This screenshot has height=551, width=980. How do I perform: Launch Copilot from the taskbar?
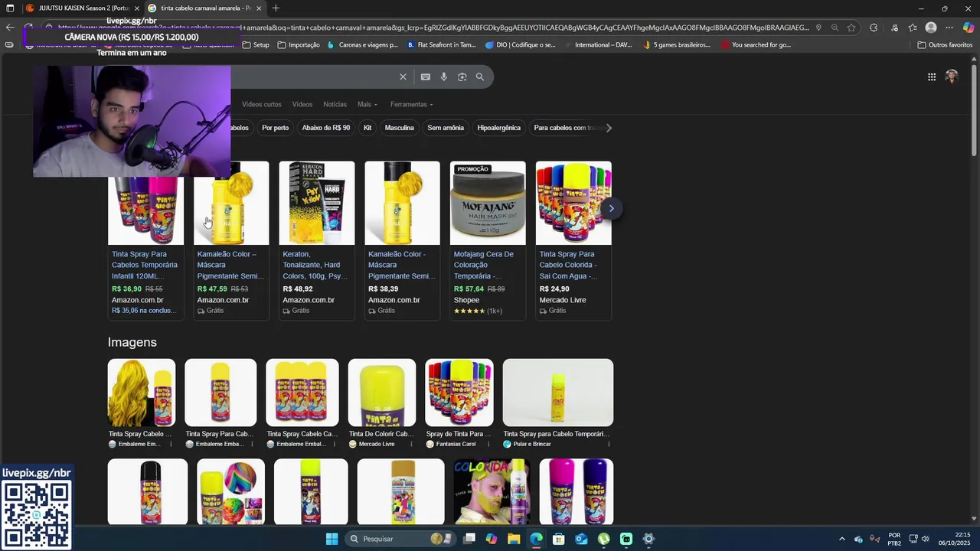(x=492, y=539)
